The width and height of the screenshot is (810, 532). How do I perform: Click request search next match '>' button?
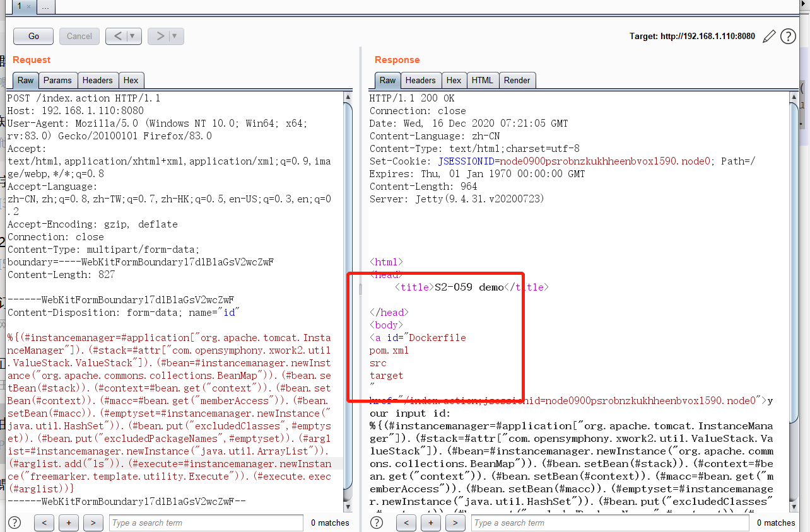[93, 523]
